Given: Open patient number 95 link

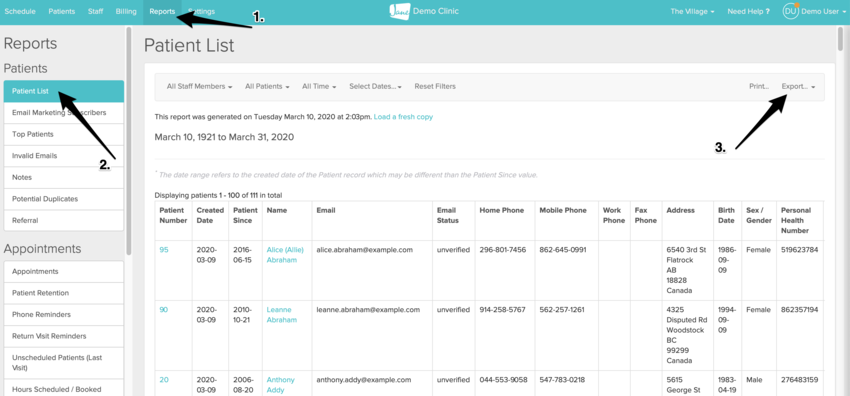Looking at the screenshot, I should 164,250.
